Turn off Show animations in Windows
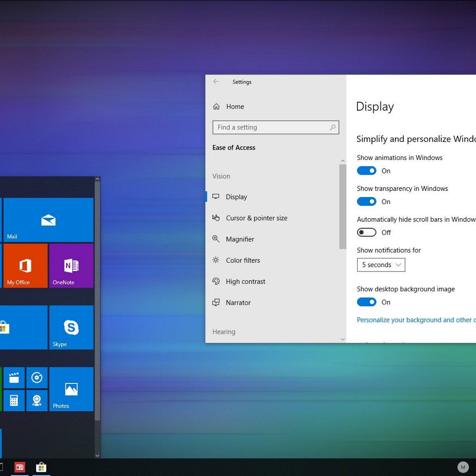 (x=367, y=171)
